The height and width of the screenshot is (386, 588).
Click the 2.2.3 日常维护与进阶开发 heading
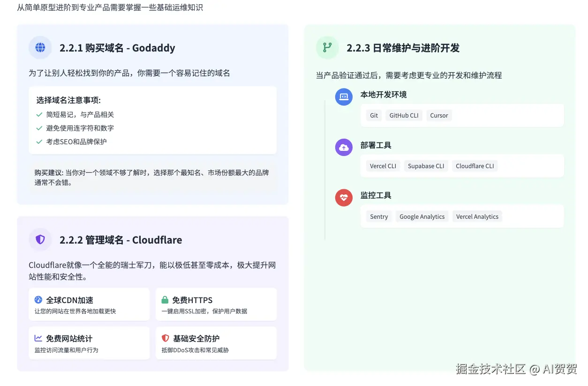[403, 48]
